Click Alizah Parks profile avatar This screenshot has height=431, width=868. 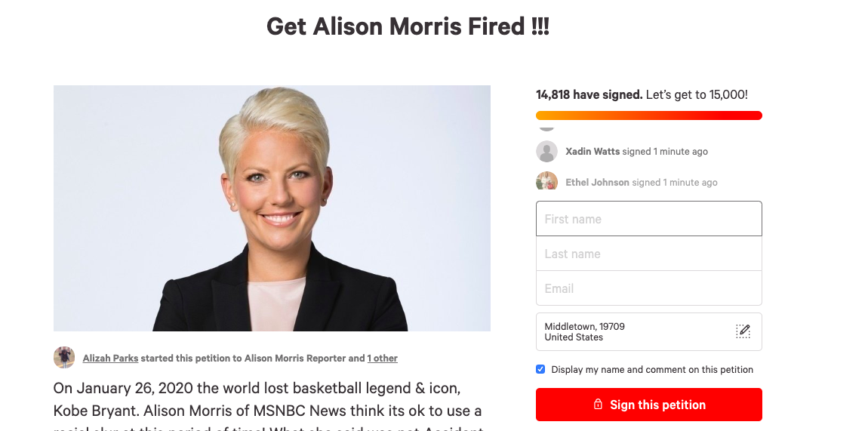64,358
